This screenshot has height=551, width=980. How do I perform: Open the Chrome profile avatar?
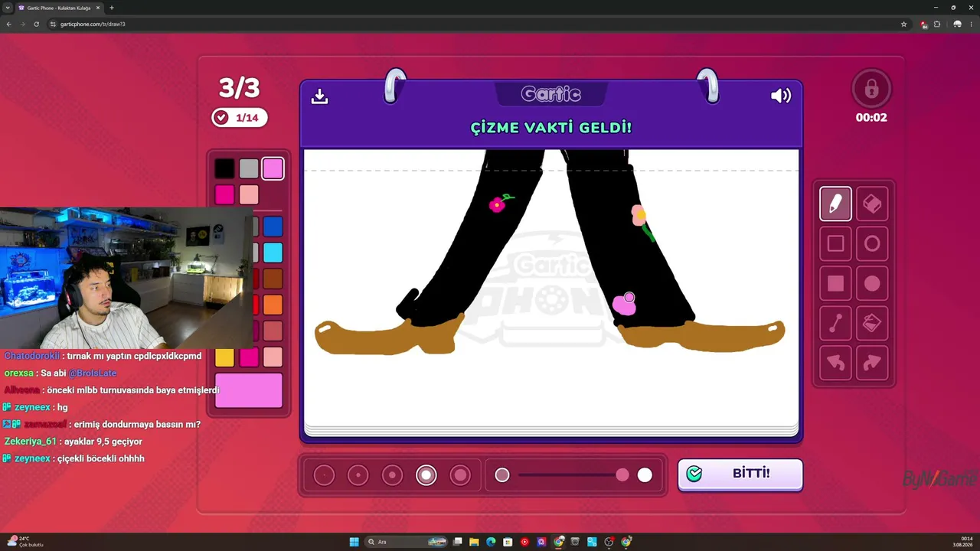957,24
